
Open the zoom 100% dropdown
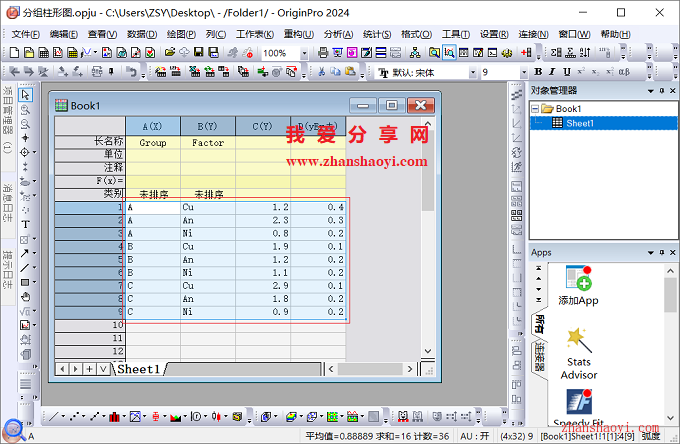[304, 53]
